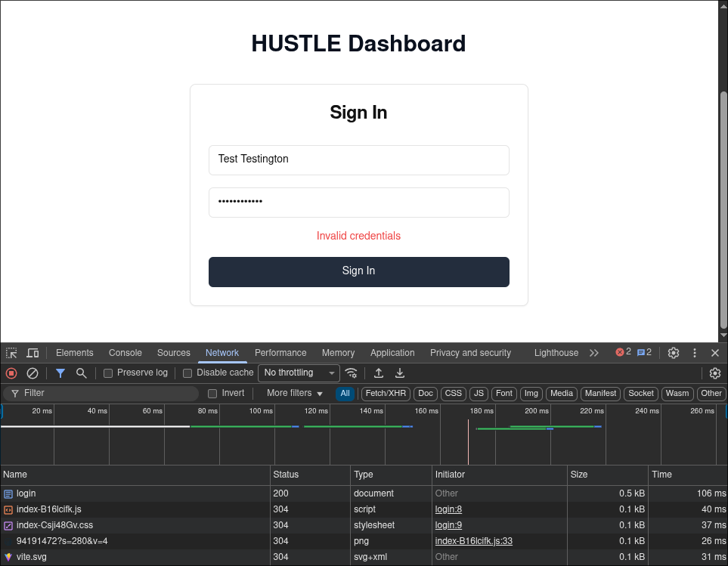
Task: Expand the More filters dropdown
Action: click(x=294, y=394)
